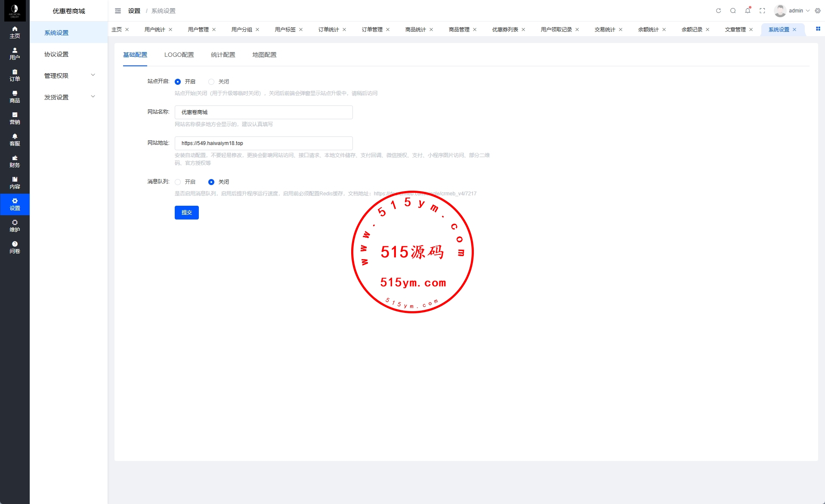
Task: Select 关闭 for 站点开启
Action: coord(211,82)
